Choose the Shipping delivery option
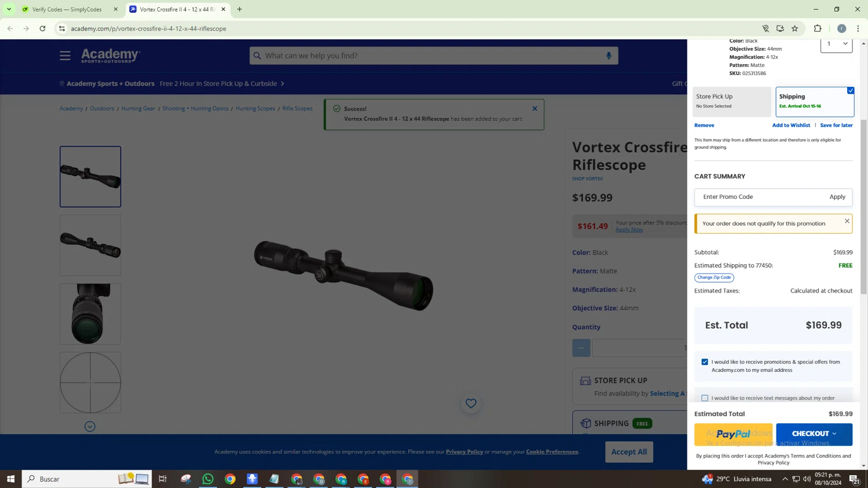This screenshot has width=868, height=488. click(815, 102)
